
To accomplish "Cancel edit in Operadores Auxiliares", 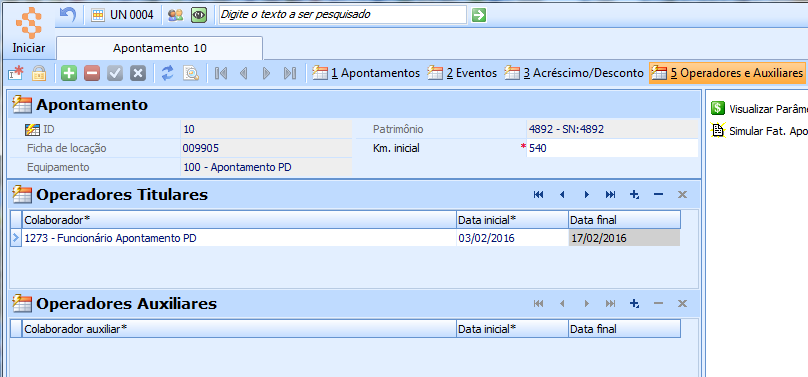I will click(x=682, y=303).
